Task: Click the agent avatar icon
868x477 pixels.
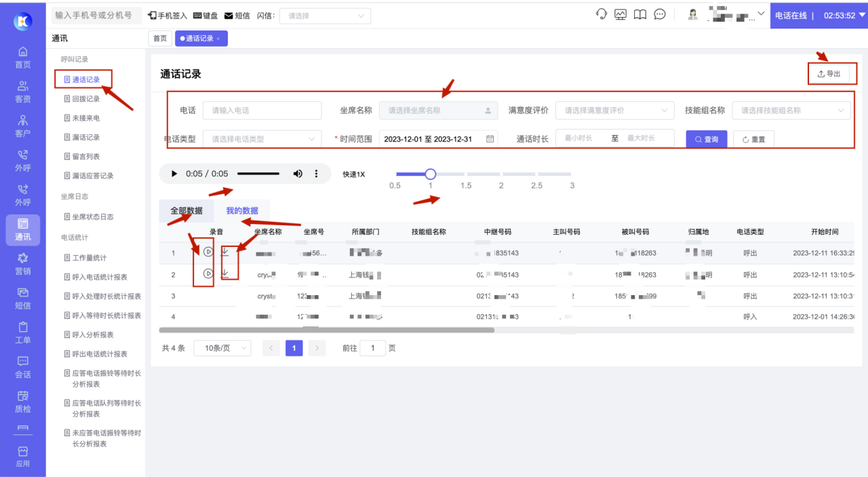Action: (x=693, y=14)
